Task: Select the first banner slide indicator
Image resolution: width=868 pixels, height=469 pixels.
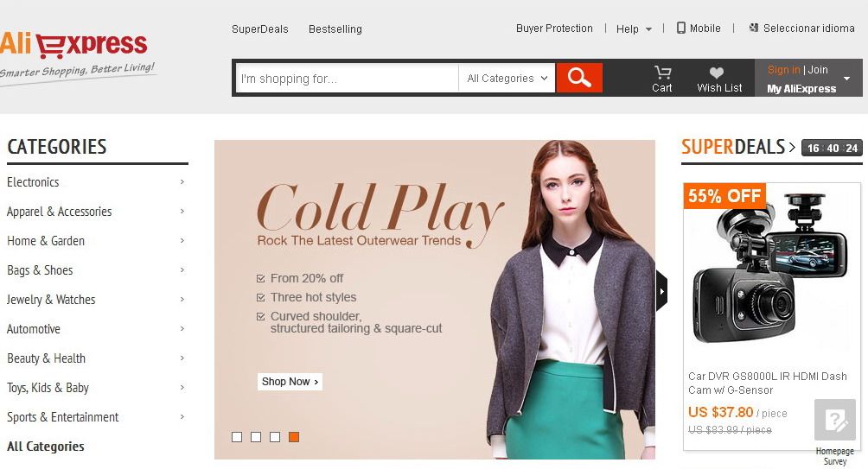Action: 237,437
